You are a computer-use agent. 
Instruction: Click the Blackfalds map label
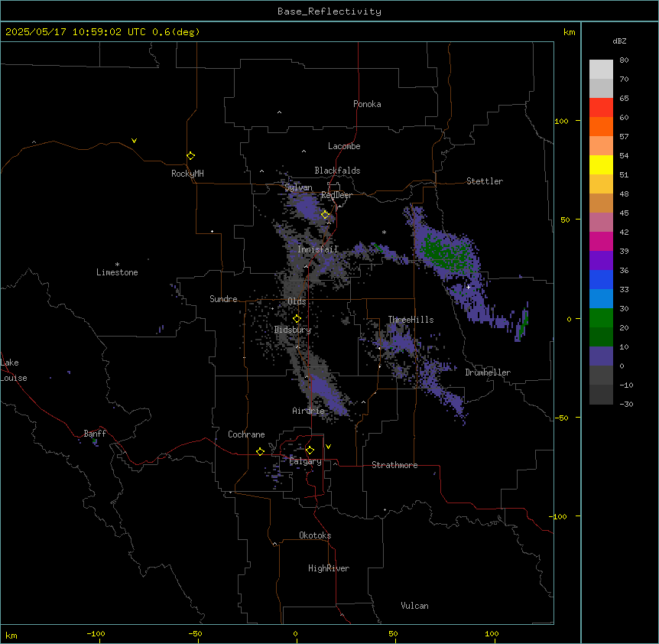(337, 171)
